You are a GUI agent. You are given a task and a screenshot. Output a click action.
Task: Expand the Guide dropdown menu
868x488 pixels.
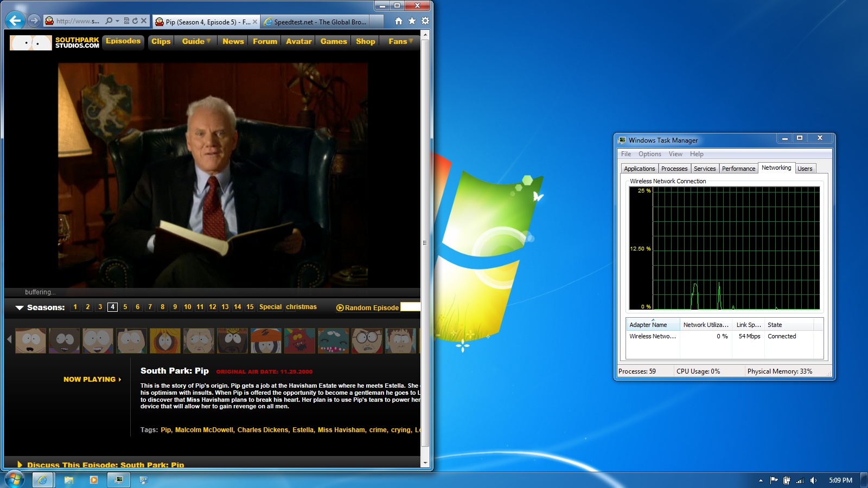[x=196, y=41]
